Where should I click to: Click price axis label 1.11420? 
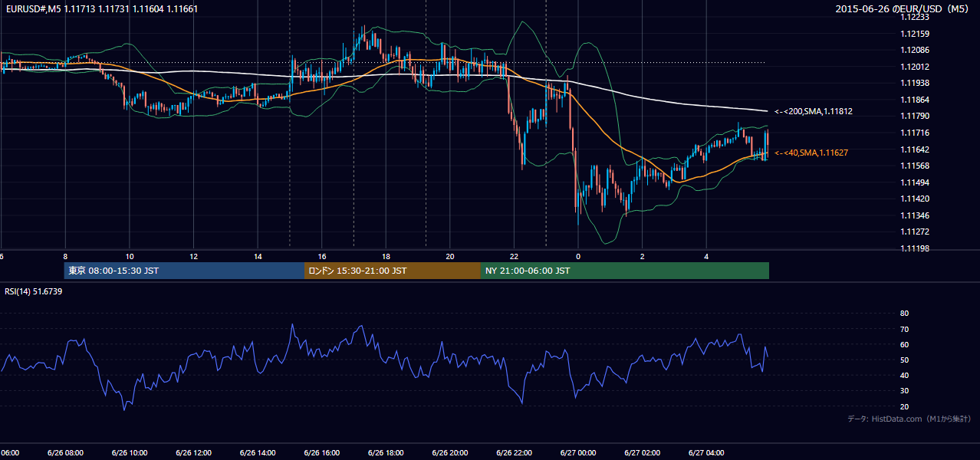(x=915, y=199)
